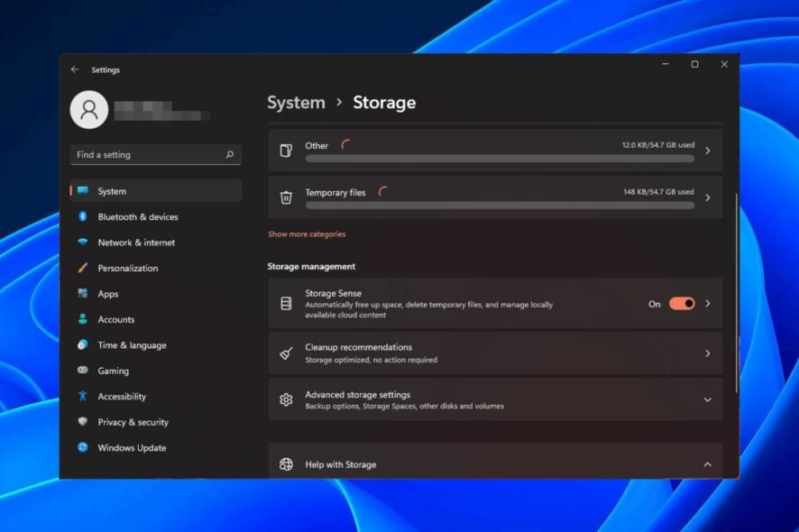The width and height of the screenshot is (799, 532).
Task: Click the Accessibility person icon
Action: [x=82, y=396]
